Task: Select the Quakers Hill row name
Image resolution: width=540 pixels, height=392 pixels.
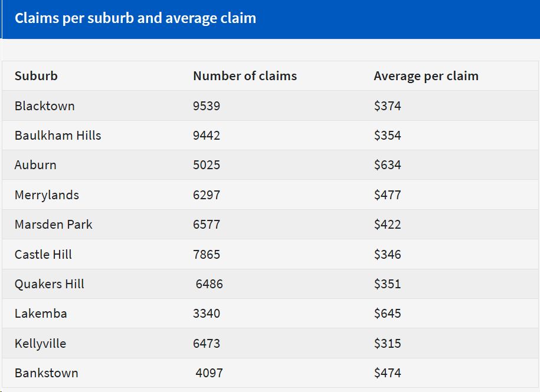Action: click(x=50, y=284)
